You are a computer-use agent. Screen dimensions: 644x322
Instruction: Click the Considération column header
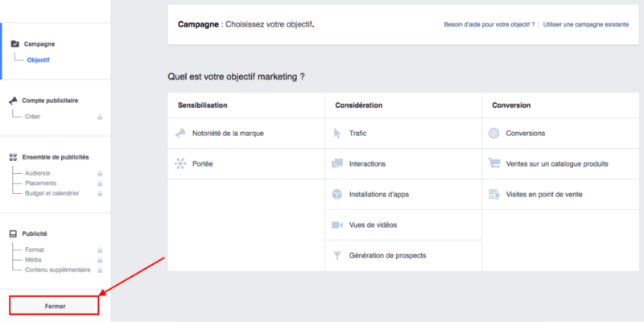(358, 105)
